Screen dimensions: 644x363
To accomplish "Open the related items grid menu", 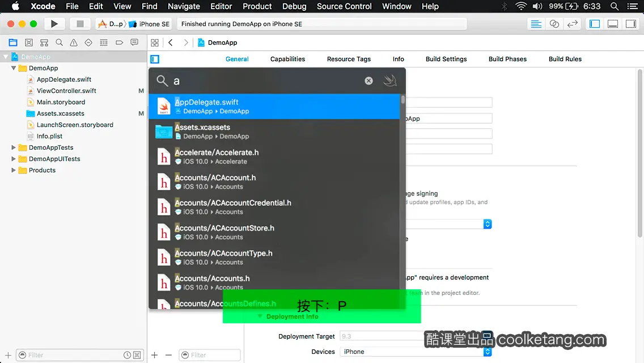I will [155, 43].
